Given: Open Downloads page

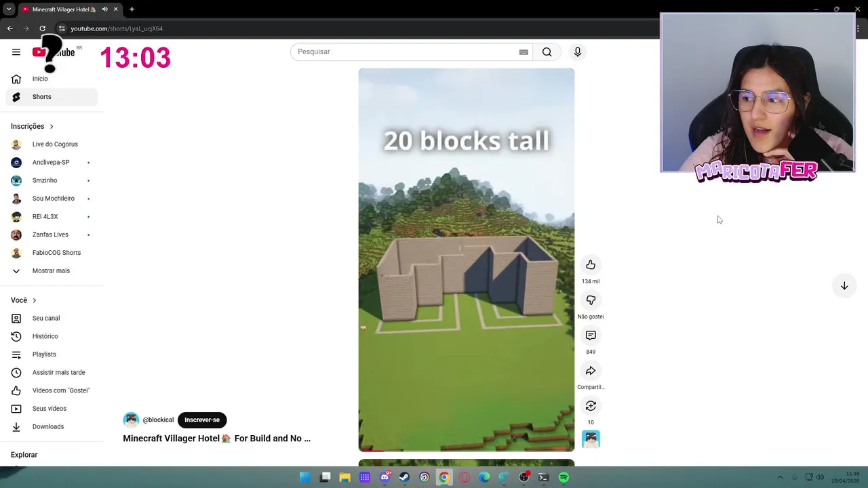Looking at the screenshot, I should tap(52, 427).
